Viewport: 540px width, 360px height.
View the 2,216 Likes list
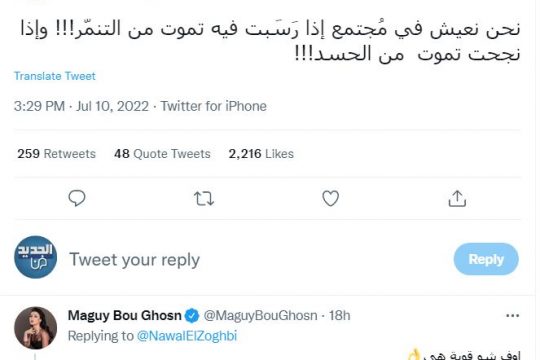click(261, 154)
